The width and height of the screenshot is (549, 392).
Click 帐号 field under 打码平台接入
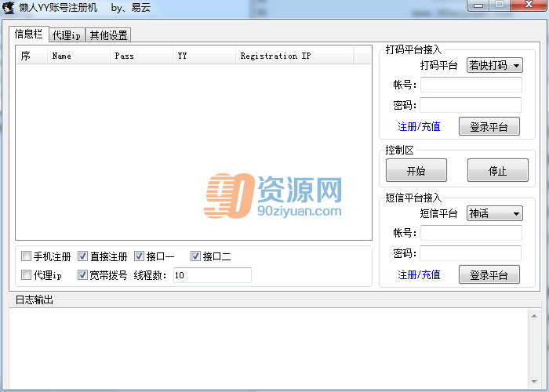471,85
